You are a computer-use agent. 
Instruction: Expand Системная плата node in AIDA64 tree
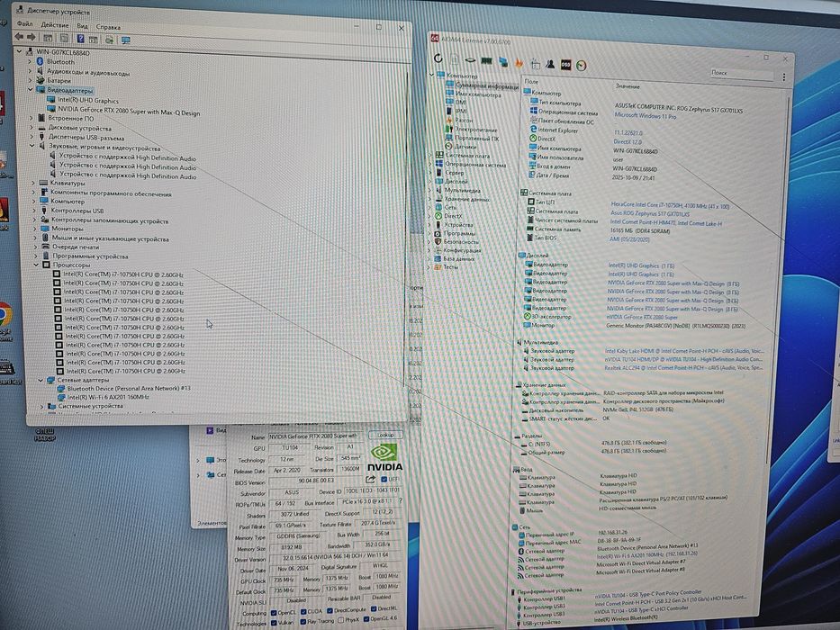(x=430, y=155)
